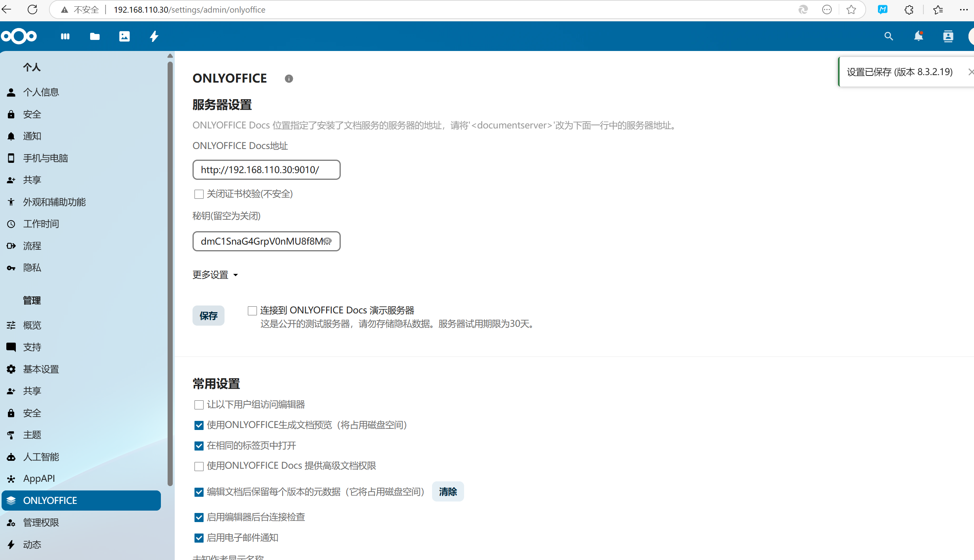The width and height of the screenshot is (974, 560).
Task: Open the Activity lightning icon in header
Action: (x=154, y=36)
